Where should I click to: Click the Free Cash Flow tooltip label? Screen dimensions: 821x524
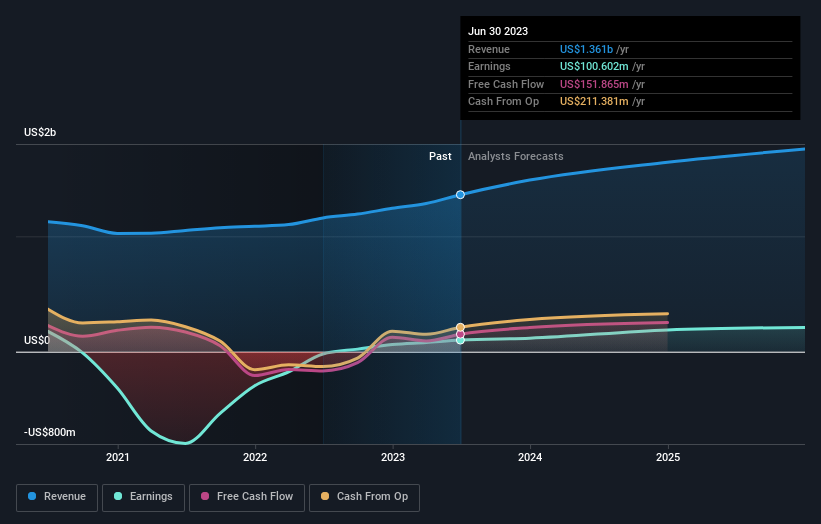(x=506, y=84)
